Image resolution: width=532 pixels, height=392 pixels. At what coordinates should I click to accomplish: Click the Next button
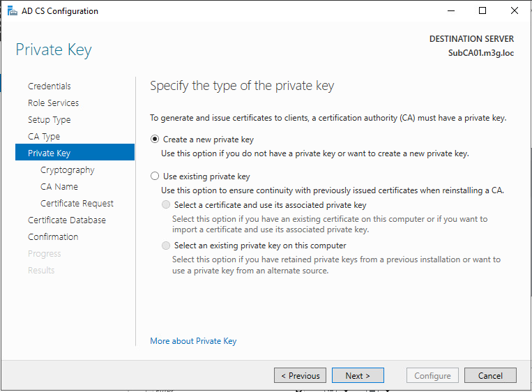358,376
